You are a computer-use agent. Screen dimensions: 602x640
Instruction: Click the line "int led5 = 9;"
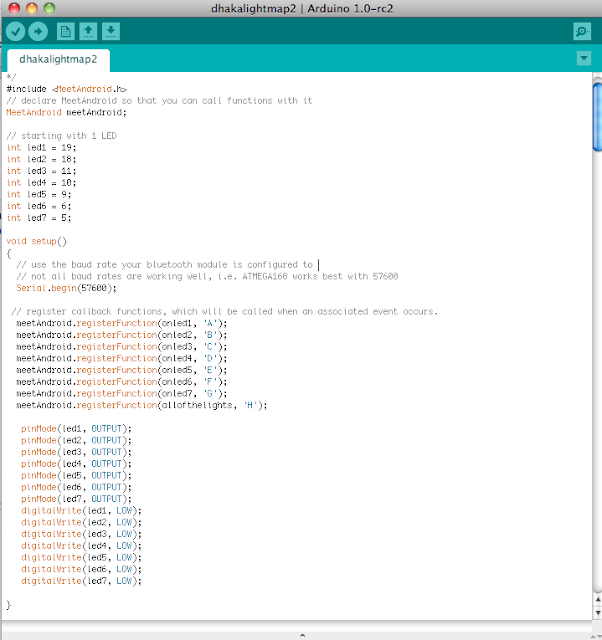point(39,194)
